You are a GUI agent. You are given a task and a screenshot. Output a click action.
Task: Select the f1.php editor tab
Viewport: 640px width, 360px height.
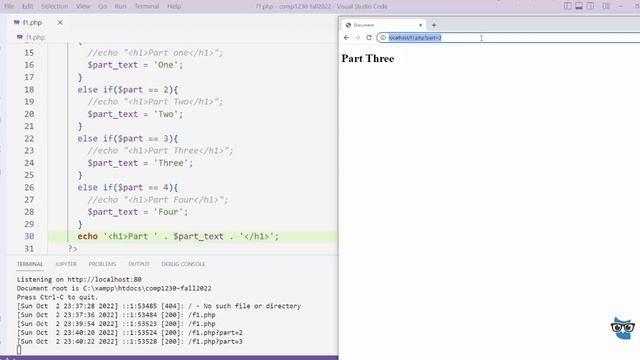pos(32,22)
